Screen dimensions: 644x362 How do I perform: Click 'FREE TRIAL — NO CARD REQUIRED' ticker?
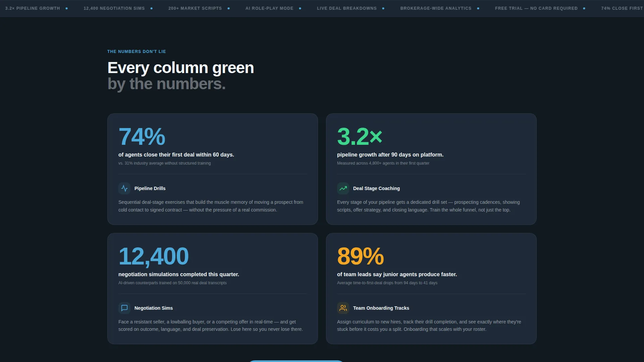coord(536,8)
